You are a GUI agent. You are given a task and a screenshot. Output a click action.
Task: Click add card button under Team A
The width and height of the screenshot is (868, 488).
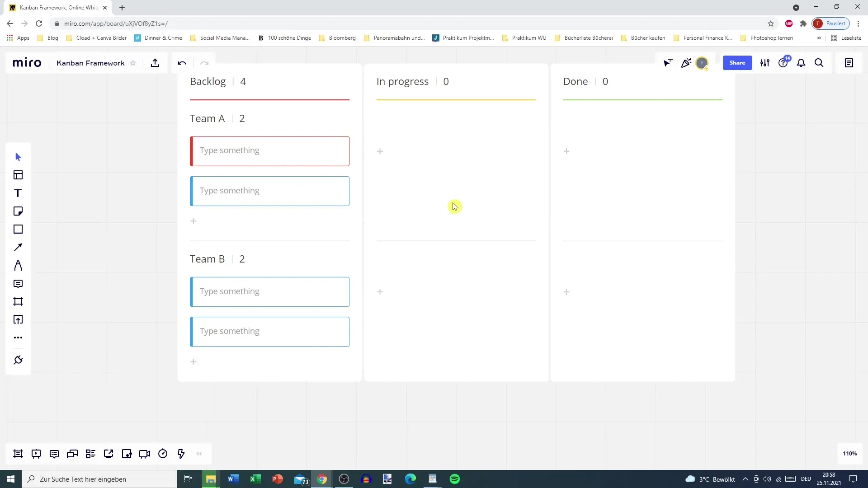[x=193, y=222]
